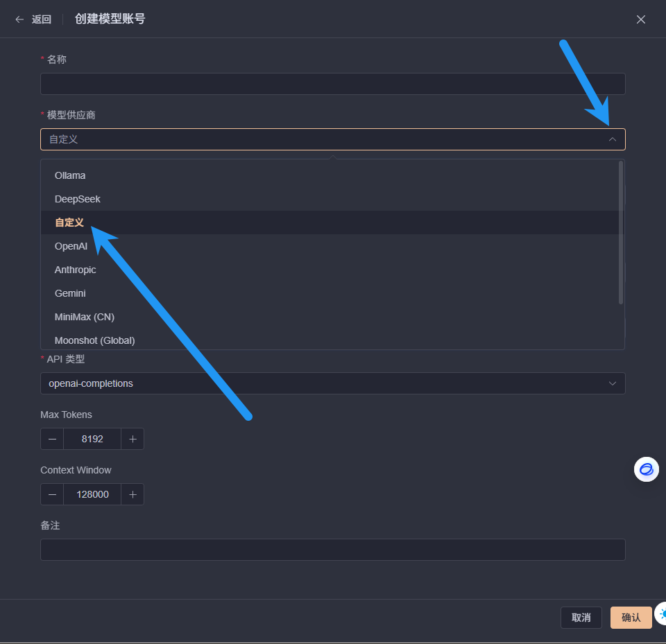Screen dimensions: 666x644
Task: Decrease Max Tokens with minus button
Action: click(52, 439)
